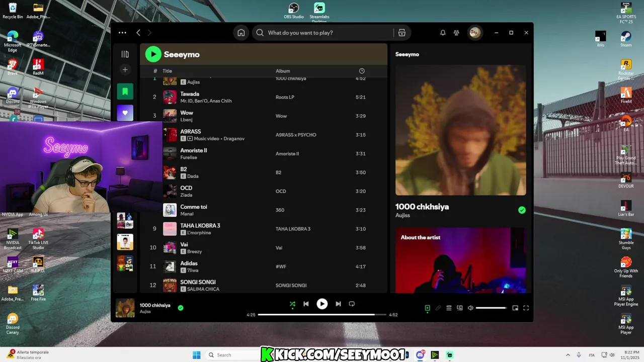Skip to the previous track
Image resolution: width=644 pixels, height=362 pixels.
pyautogui.click(x=306, y=304)
